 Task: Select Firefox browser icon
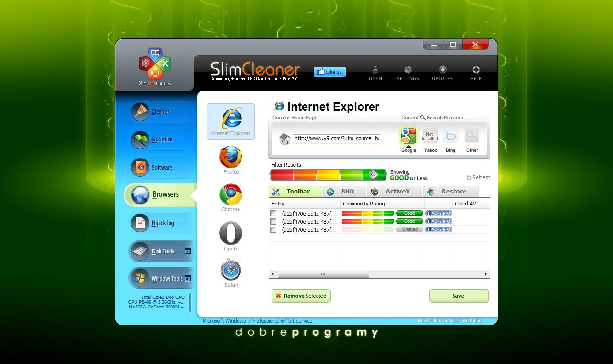[231, 160]
